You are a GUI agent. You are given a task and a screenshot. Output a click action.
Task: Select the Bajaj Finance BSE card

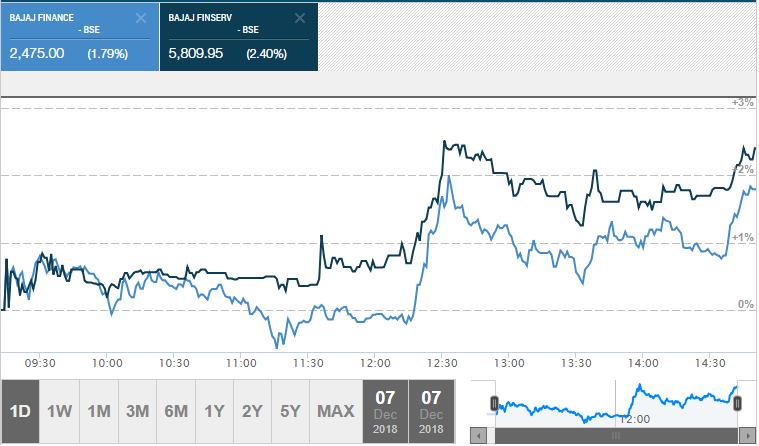coord(80,37)
